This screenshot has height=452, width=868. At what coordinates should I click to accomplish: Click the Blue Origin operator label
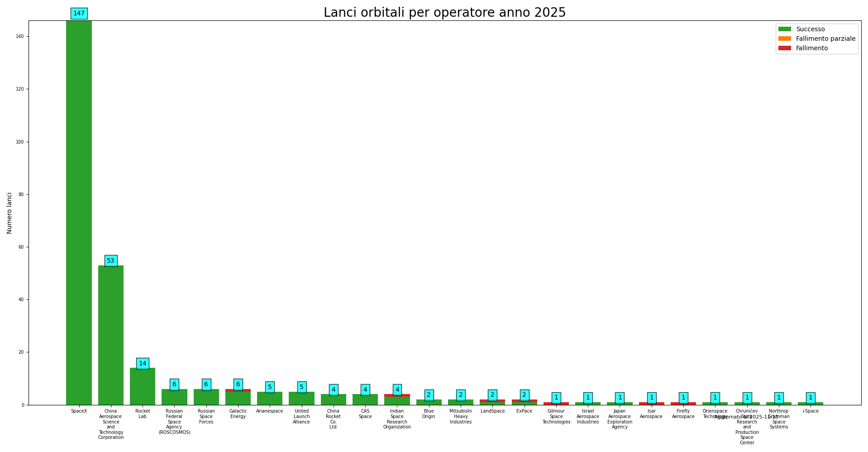coord(429,414)
